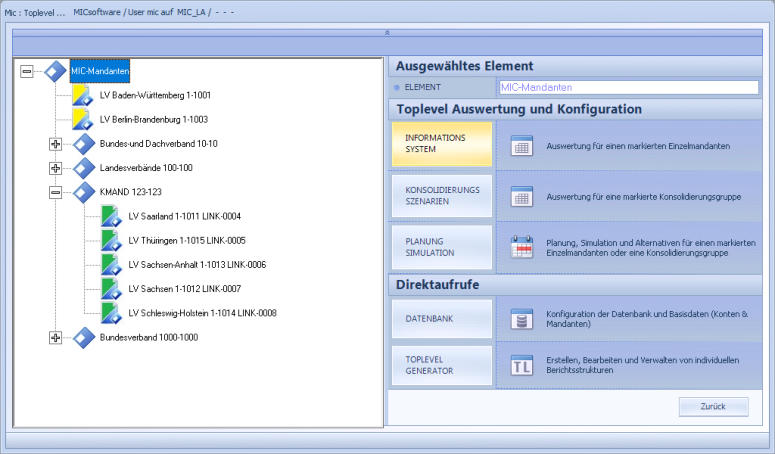775x454 pixels.
Task: Click the Element input field
Action: [x=628, y=87]
